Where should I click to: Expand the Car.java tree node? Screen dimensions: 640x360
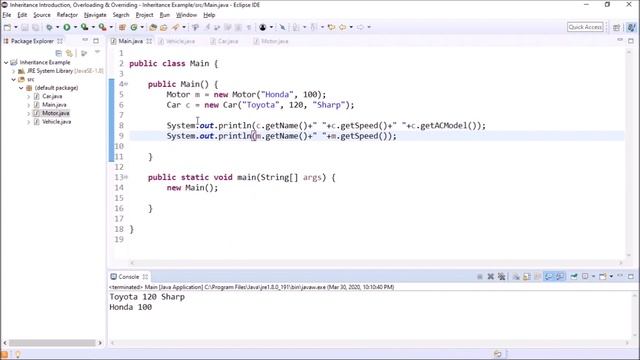click(29, 97)
